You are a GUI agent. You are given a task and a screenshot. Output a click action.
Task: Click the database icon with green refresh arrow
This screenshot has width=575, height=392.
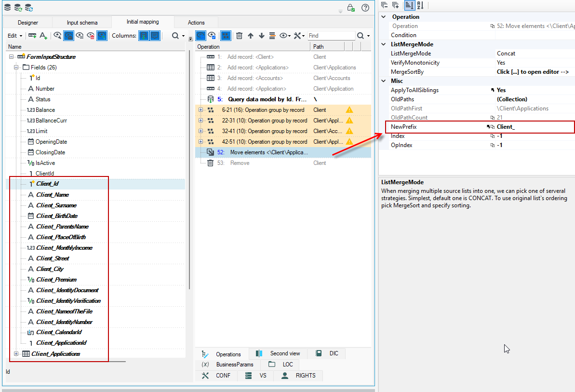click(18, 7)
